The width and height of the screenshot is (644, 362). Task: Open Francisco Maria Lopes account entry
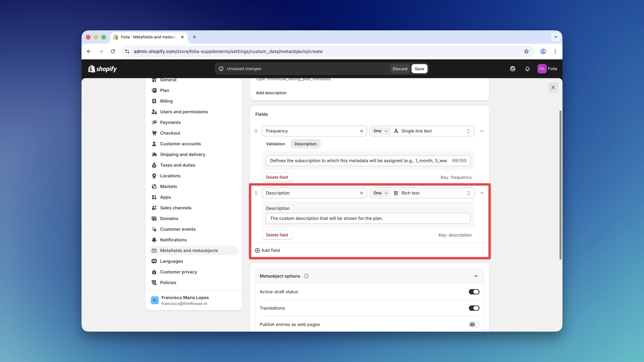coord(193,300)
